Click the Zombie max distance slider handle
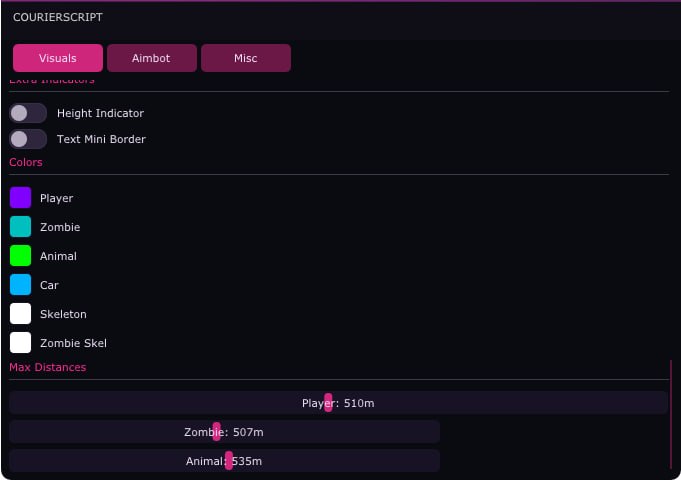681x481 pixels. coord(216,432)
